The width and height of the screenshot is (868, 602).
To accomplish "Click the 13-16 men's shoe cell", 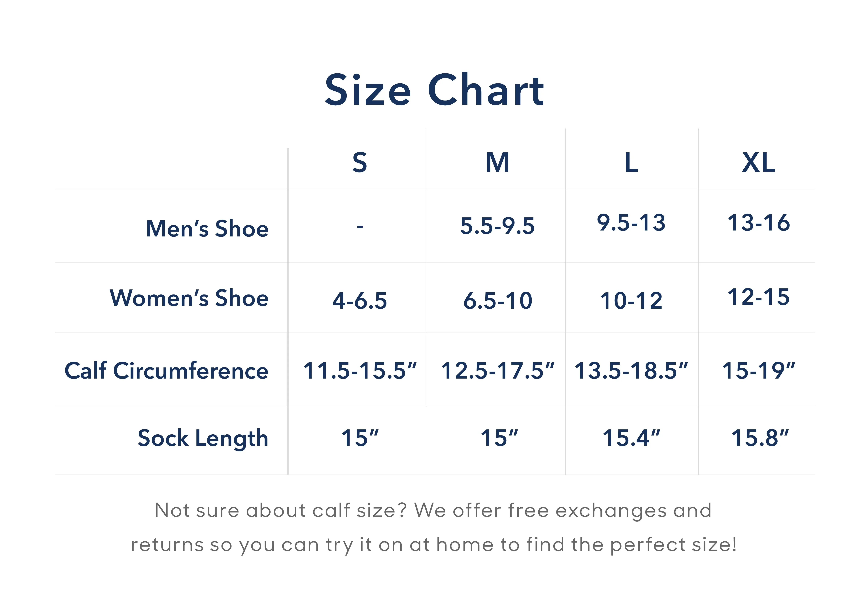I will 758,223.
